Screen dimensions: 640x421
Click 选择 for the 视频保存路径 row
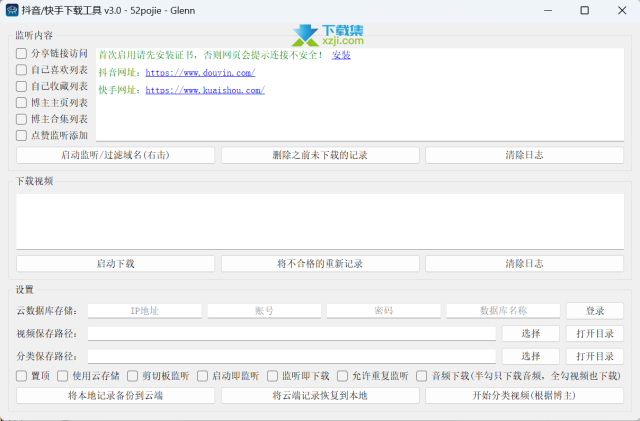531,334
